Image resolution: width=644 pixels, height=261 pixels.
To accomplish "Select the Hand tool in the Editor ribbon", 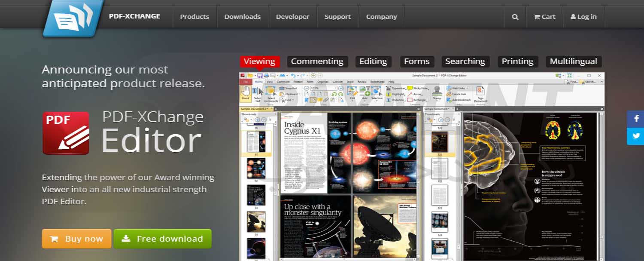I will pos(246,93).
